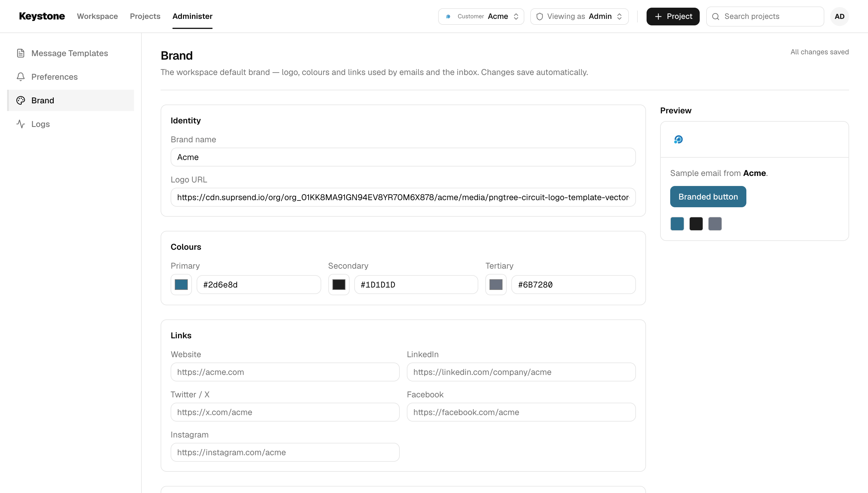Click the blue preview swatch
The width and height of the screenshot is (868, 493).
point(677,223)
